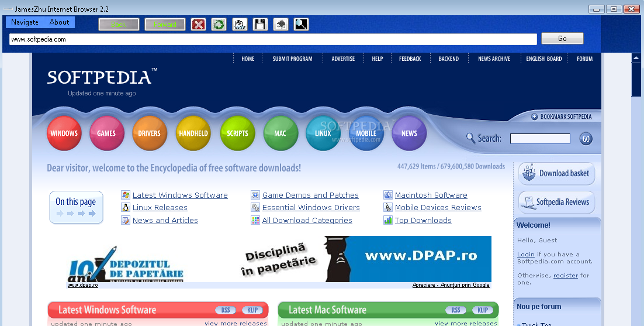Image resolution: width=644 pixels, height=326 pixels.
Task: Click the green refresh arrows icon
Action: tap(219, 24)
